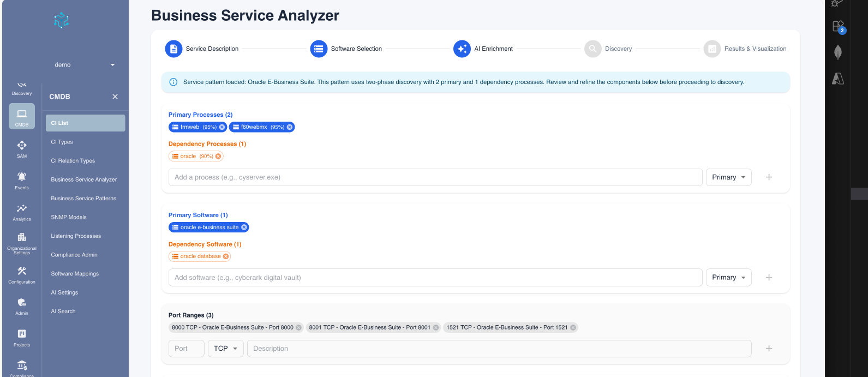Open the Events bell icon
The height and width of the screenshot is (377, 868).
pos(22,177)
